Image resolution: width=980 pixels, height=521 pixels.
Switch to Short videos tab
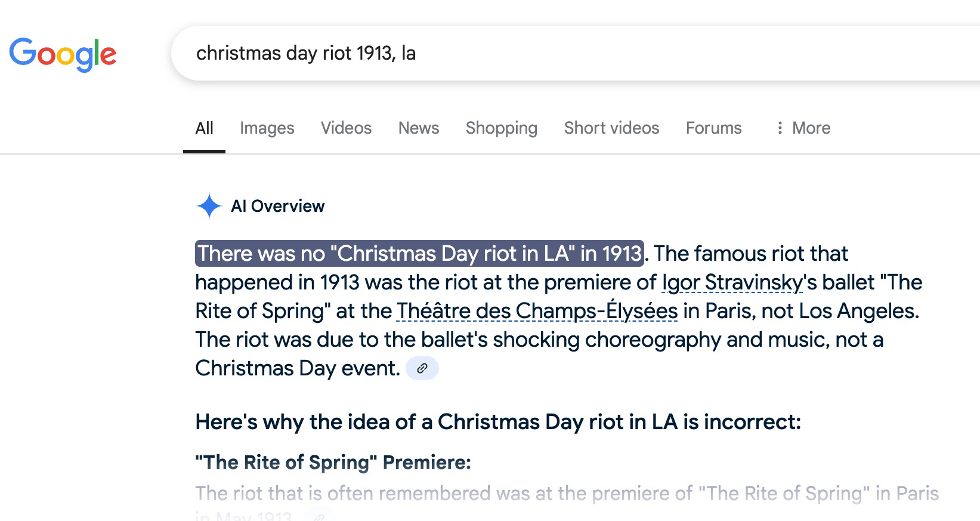click(x=611, y=128)
